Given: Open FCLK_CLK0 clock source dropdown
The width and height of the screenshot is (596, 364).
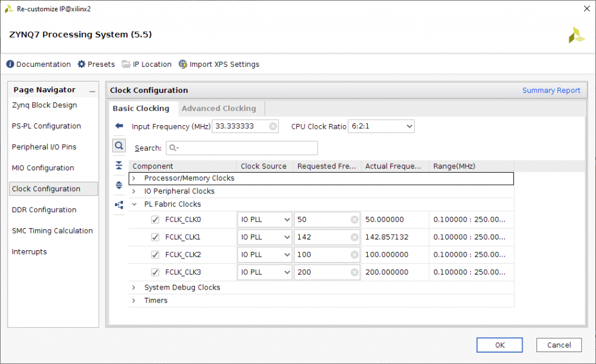Looking at the screenshot, I should click(265, 220).
